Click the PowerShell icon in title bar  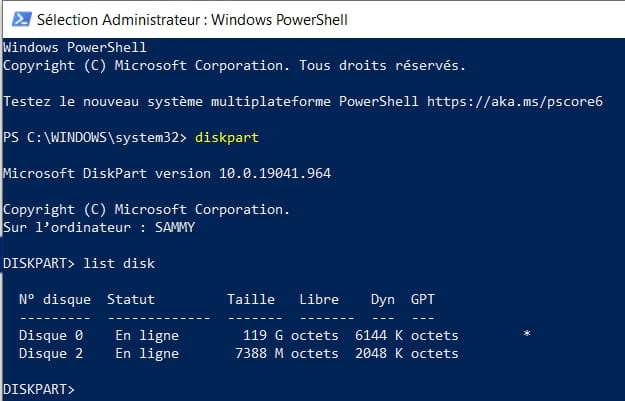22,19
